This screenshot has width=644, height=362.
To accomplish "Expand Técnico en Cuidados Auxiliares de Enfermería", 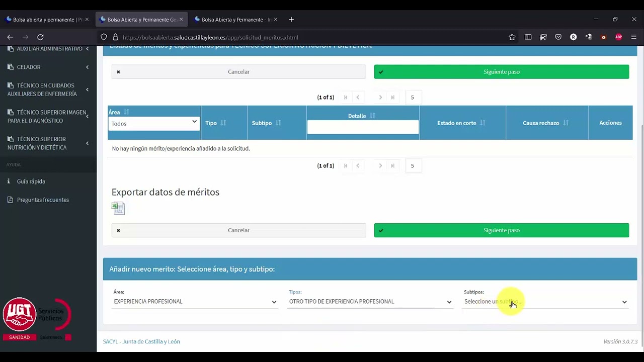I will point(48,89).
